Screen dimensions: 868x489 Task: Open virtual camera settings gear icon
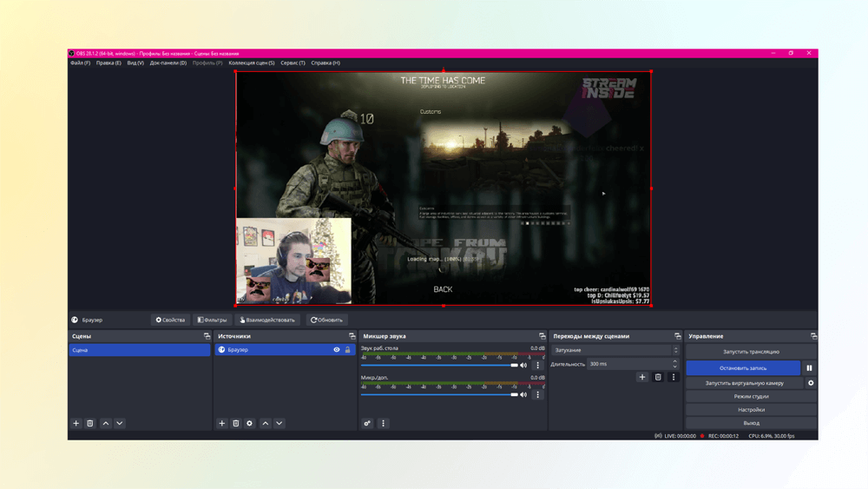pyautogui.click(x=811, y=383)
